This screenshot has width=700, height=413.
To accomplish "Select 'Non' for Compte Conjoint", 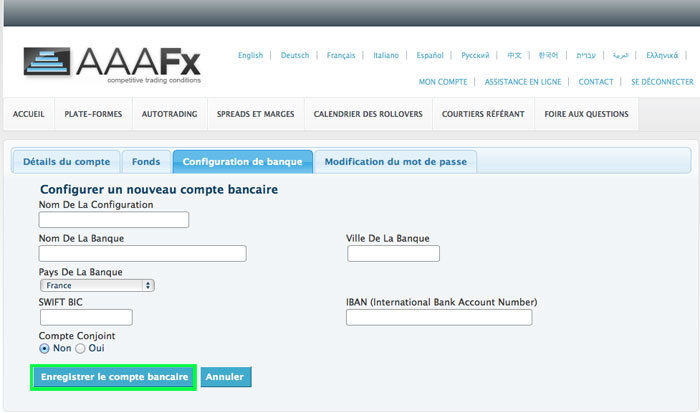I will tap(45, 348).
